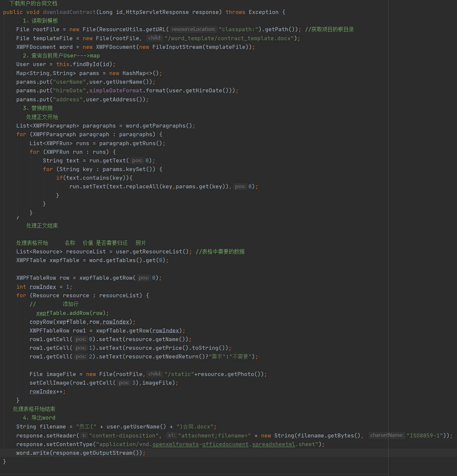457x476 pixels.
Task: Click the 处理表格开始 comment
Action: (x=32, y=243)
